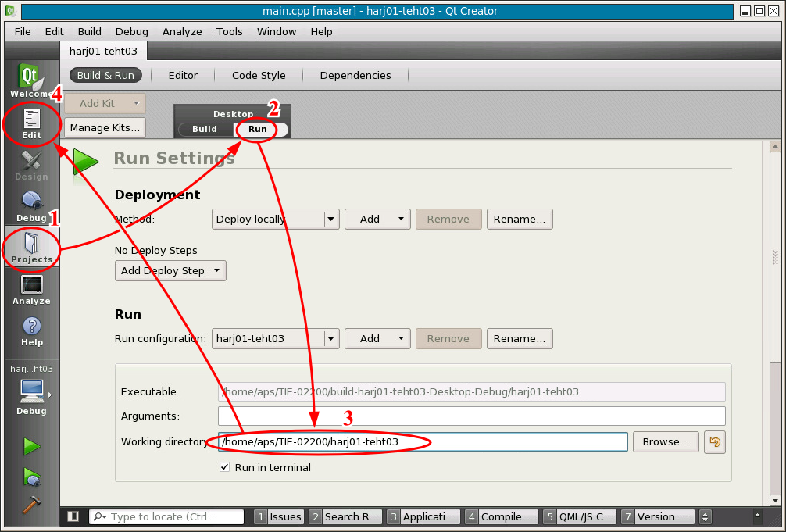
Task: Click Browse for working directory
Action: [666, 442]
